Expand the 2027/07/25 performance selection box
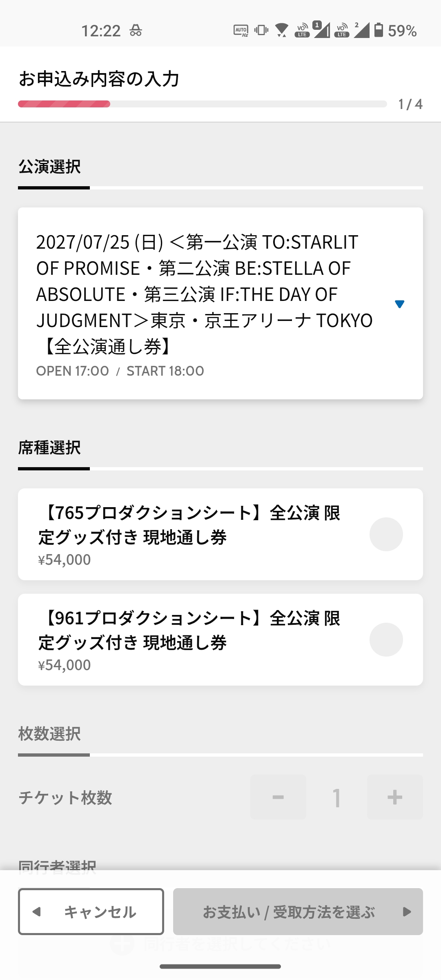Image resolution: width=441 pixels, height=980 pixels. pos(220,303)
